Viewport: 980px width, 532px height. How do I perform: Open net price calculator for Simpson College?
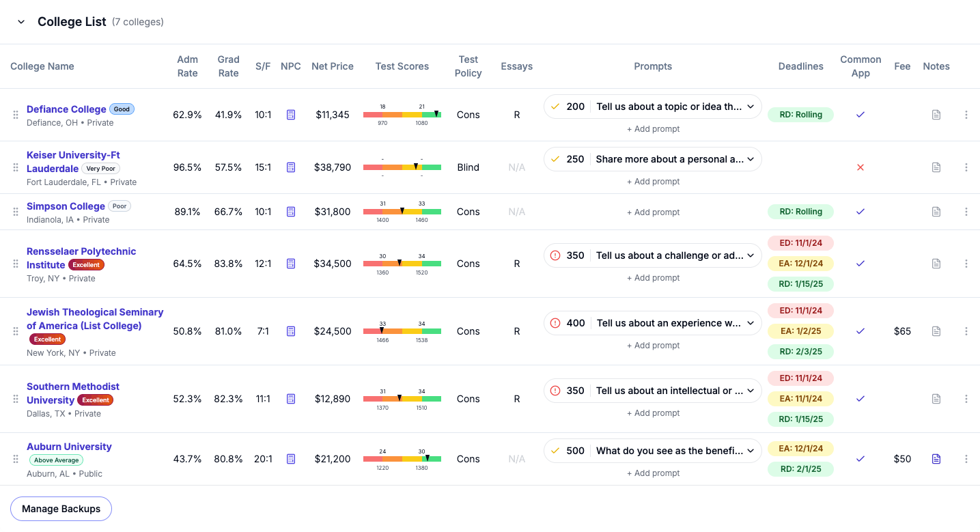[291, 212]
